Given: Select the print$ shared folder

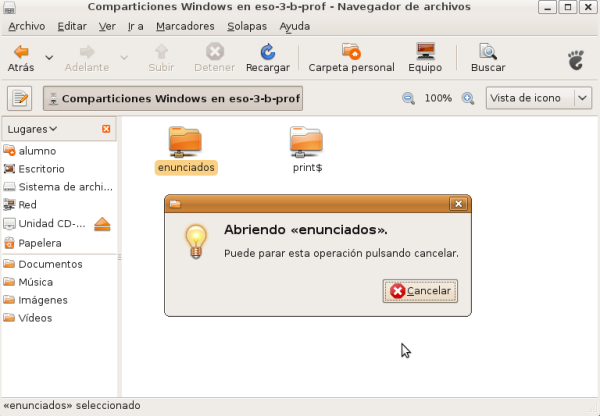Looking at the screenshot, I should coord(306,141).
